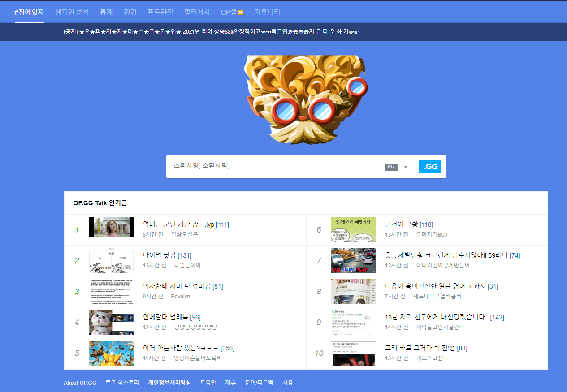The height and width of the screenshot is (392, 567).
Task: Visit the 커뮤니티 menu
Action: coord(267,12)
